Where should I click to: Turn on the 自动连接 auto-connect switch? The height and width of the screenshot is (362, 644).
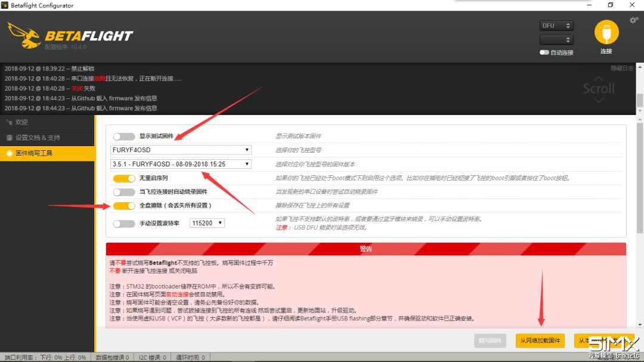pos(544,52)
